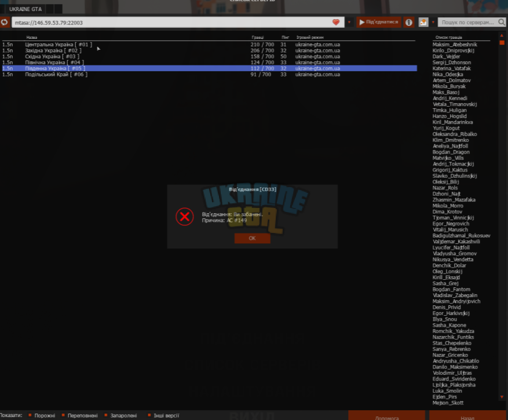Click player Maksim_Atebeshnik in list
Viewport: 508px width, 420px height.
[x=455, y=45]
